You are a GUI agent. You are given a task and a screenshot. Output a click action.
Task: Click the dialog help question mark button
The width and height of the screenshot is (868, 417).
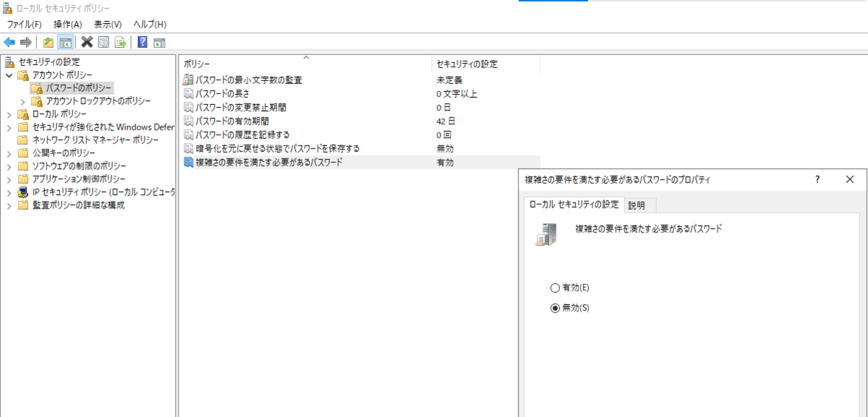[x=817, y=179]
